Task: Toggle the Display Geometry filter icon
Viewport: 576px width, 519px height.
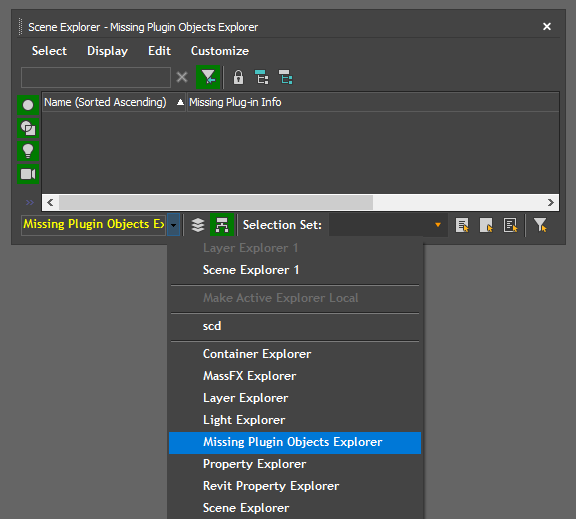Action: pos(28,105)
